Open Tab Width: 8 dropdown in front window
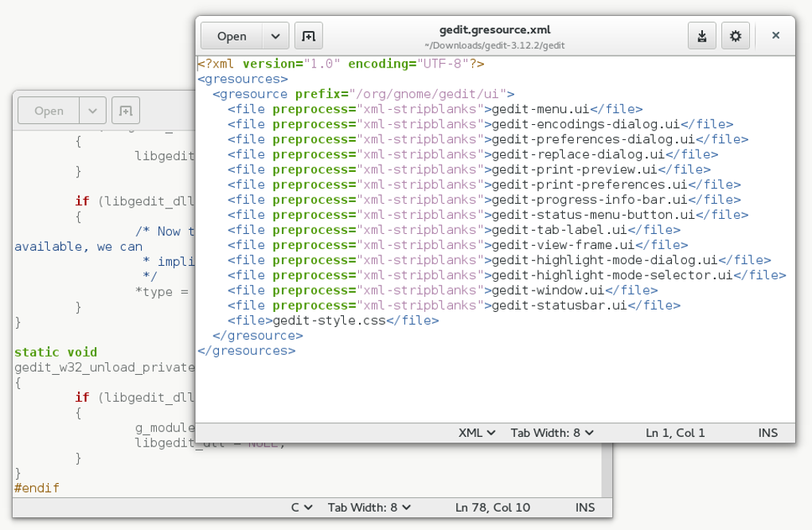Viewport: 812px width, 530px height. [x=552, y=433]
